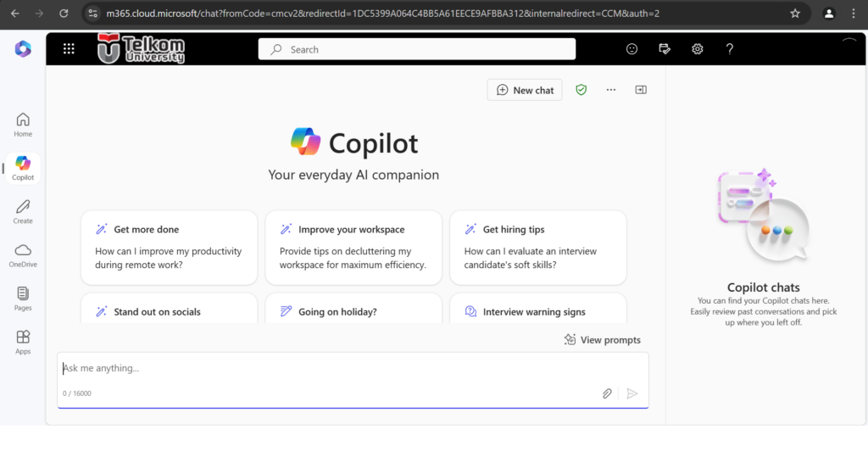Click the Microsoft 365 Copilot logo icon
This screenshot has height=452, width=868.
(x=23, y=49)
